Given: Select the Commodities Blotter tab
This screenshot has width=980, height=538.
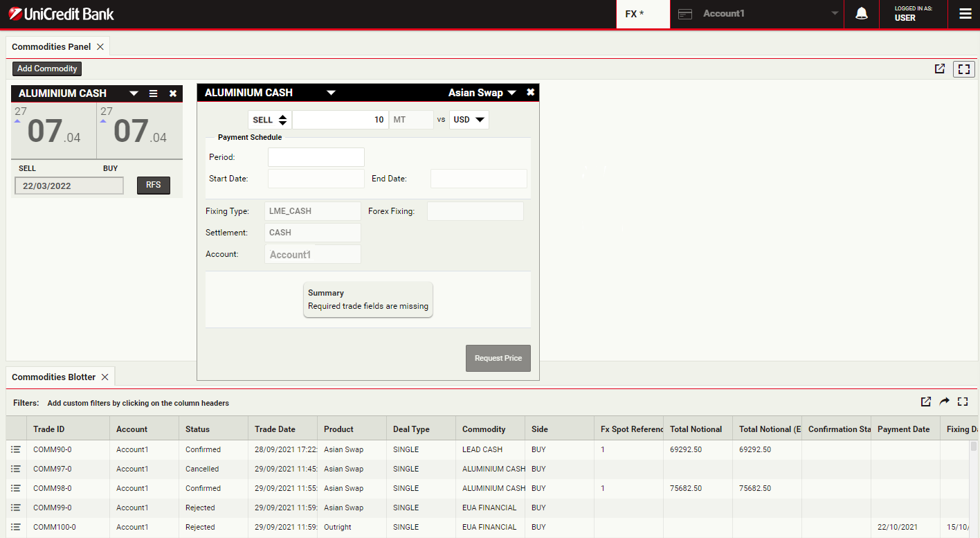Looking at the screenshot, I should point(54,377).
